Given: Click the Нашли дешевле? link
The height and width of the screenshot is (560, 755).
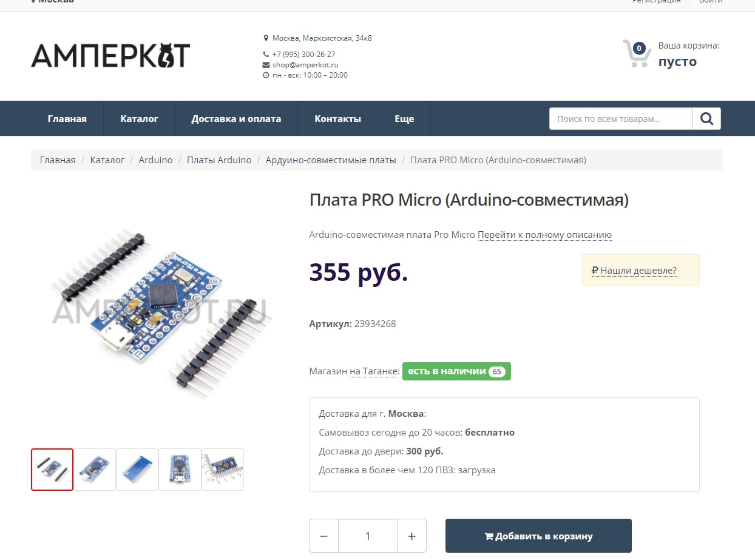Looking at the screenshot, I should click(x=634, y=271).
